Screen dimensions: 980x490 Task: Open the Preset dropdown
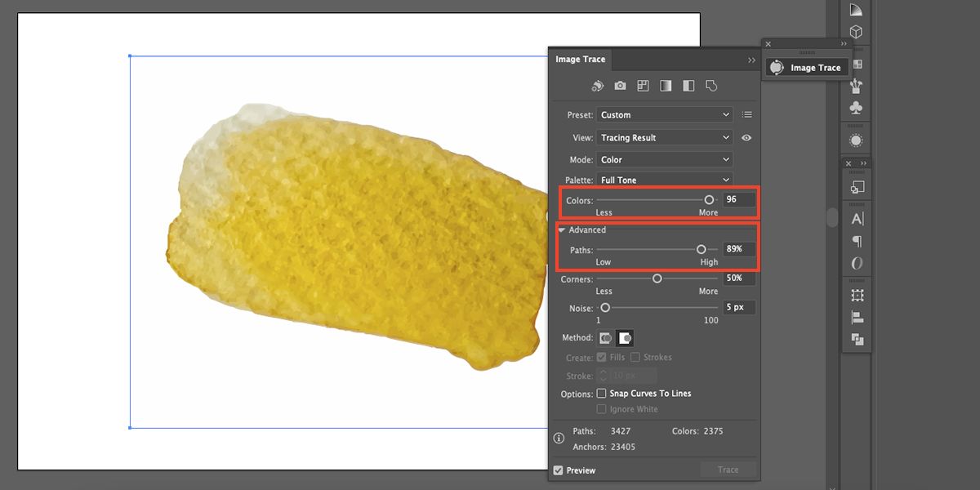(664, 115)
